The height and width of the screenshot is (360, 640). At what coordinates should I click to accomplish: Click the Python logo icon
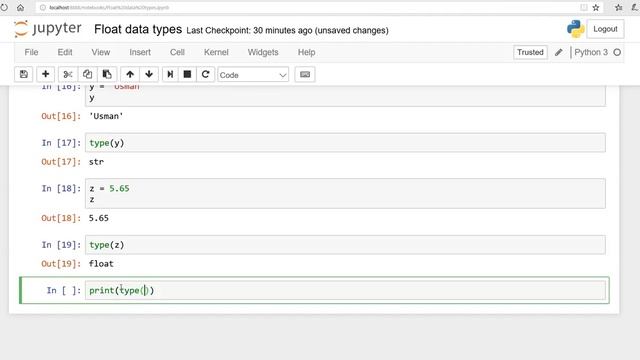(576, 29)
